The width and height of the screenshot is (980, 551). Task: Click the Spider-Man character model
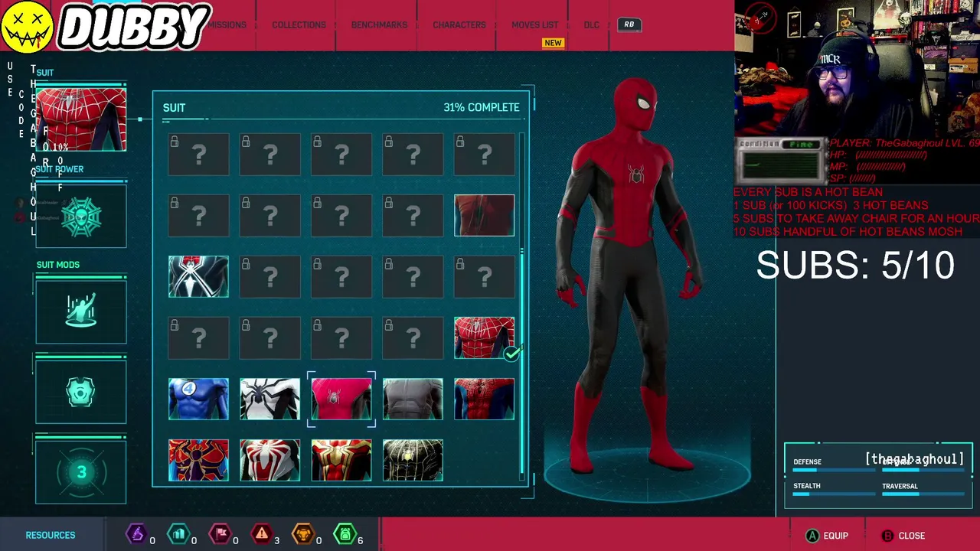[635, 275]
